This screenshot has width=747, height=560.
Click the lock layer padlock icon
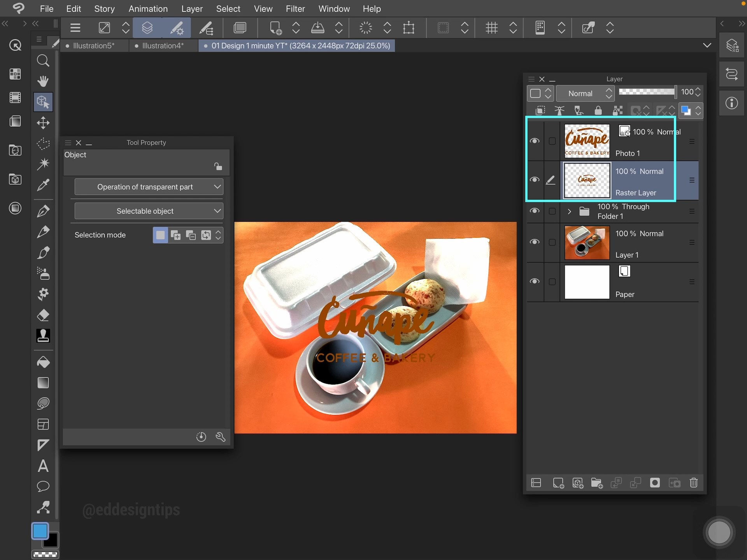(598, 111)
